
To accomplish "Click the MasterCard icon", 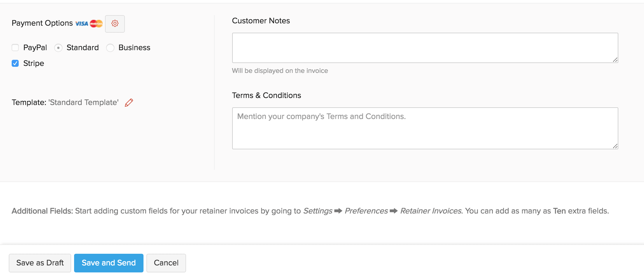I will 96,23.
